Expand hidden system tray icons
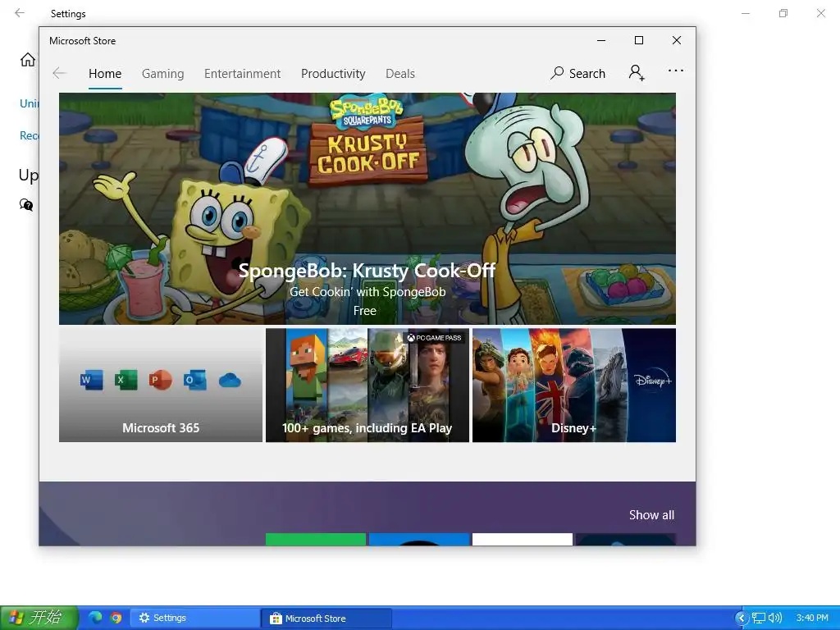 pyautogui.click(x=742, y=619)
